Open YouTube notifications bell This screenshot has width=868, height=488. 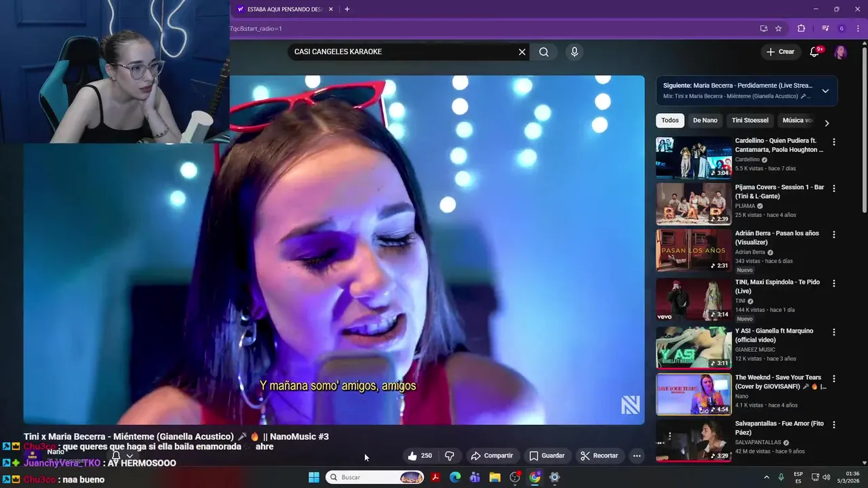[815, 52]
